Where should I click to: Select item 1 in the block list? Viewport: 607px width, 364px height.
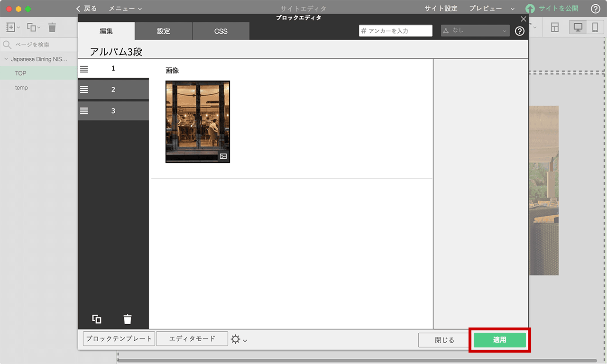tap(113, 68)
